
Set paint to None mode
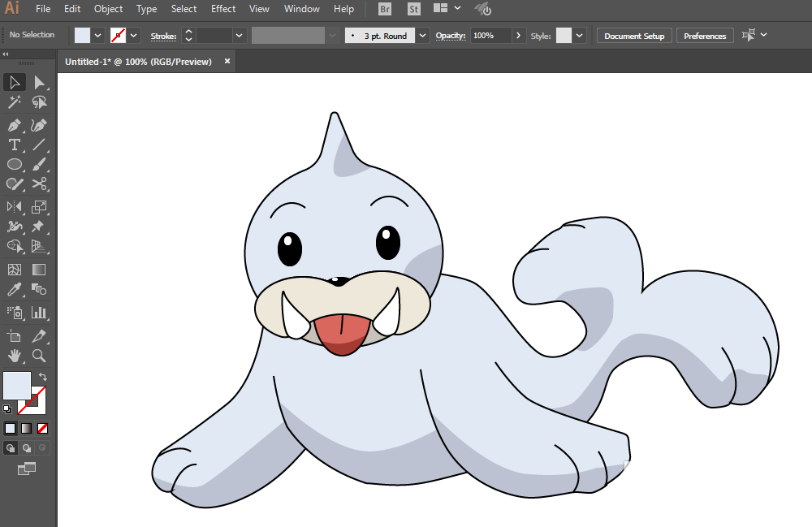click(x=42, y=428)
